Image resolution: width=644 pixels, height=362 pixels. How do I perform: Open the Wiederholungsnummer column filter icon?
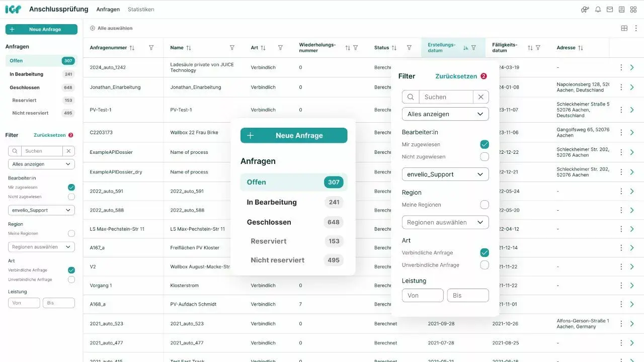[x=356, y=48]
